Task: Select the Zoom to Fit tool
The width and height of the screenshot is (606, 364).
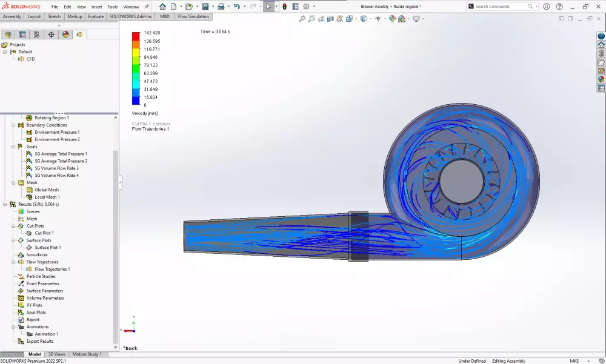Action: 302,18
